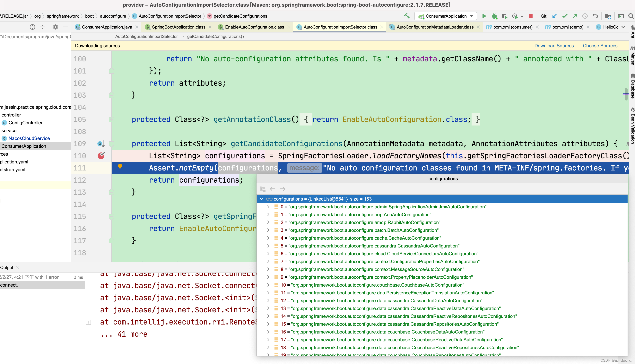Toggle code fold on line 115
635x364 pixels.
point(111,216)
